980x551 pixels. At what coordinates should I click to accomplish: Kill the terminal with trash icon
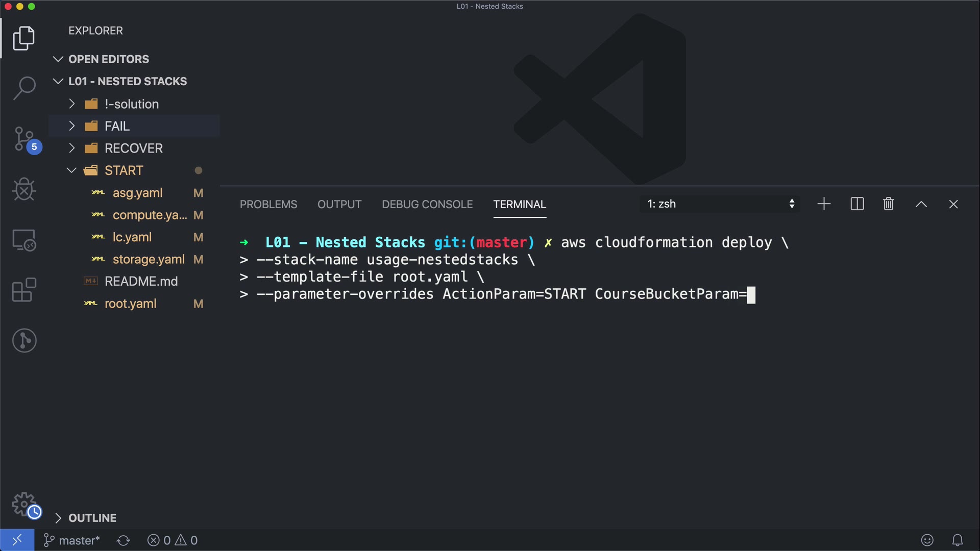click(x=888, y=204)
